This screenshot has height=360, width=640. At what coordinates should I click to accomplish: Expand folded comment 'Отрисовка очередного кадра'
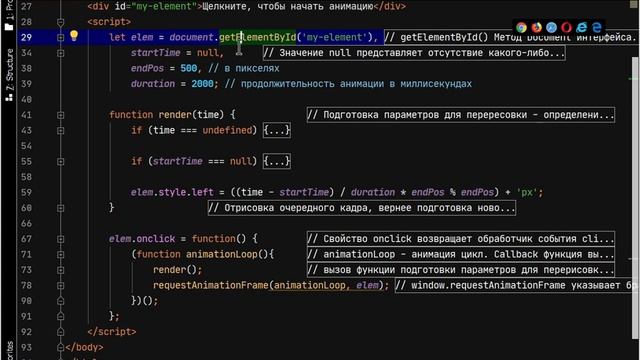tap(362, 208)
